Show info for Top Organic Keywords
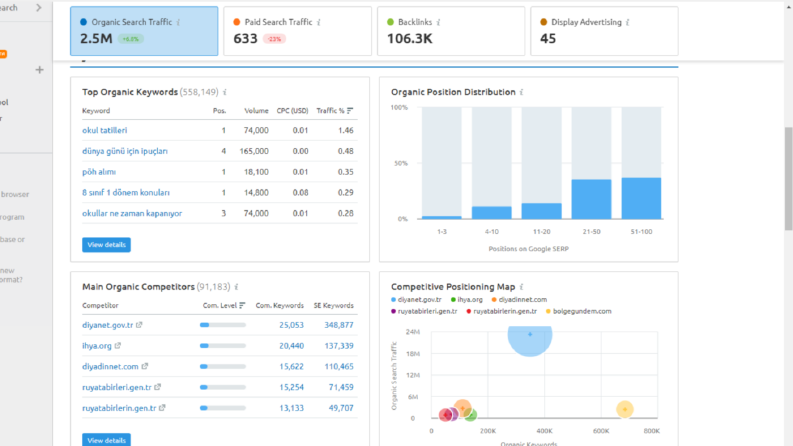 [x=225, y=92]
